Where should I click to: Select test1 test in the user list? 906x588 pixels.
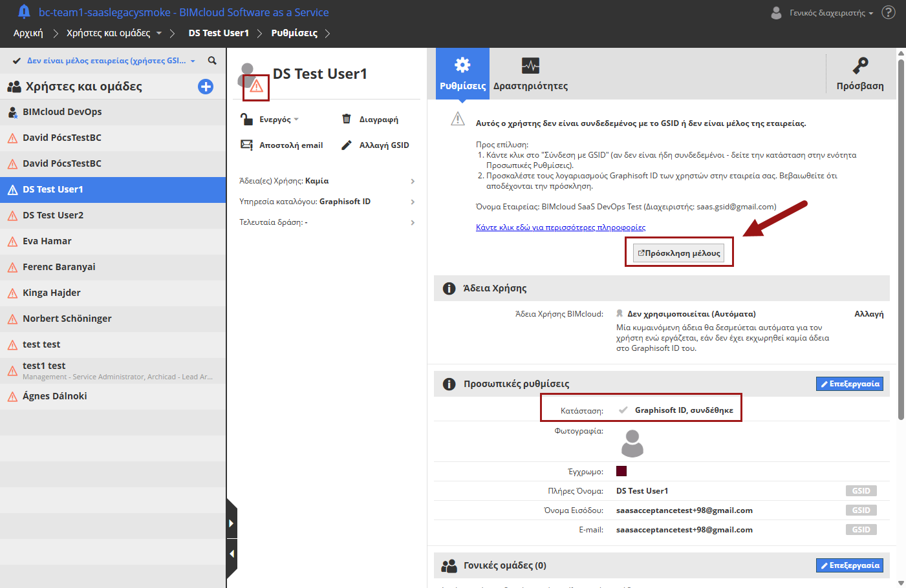[x=113, y=370]
